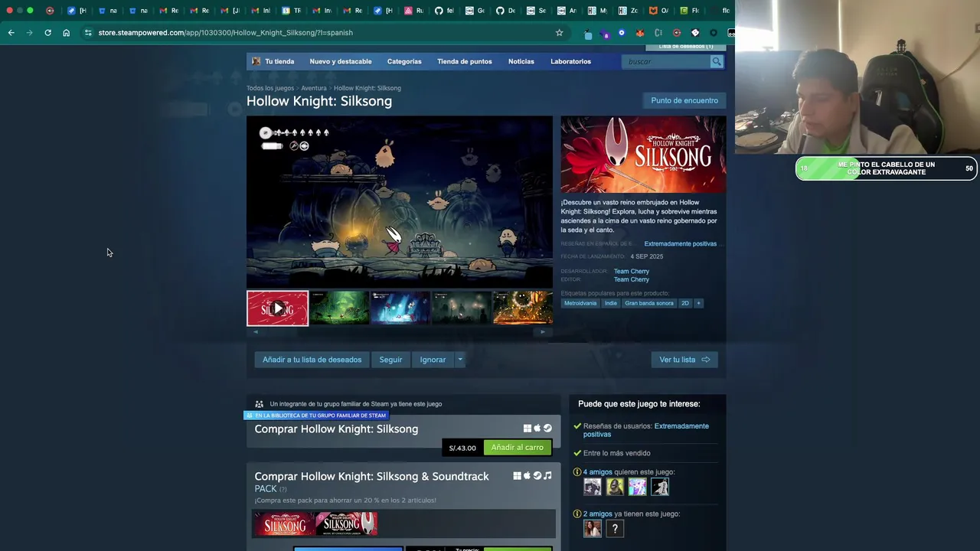980x551 pixels.
Task: Click the music note icon in Soundtrack pack
Action: 547,476
